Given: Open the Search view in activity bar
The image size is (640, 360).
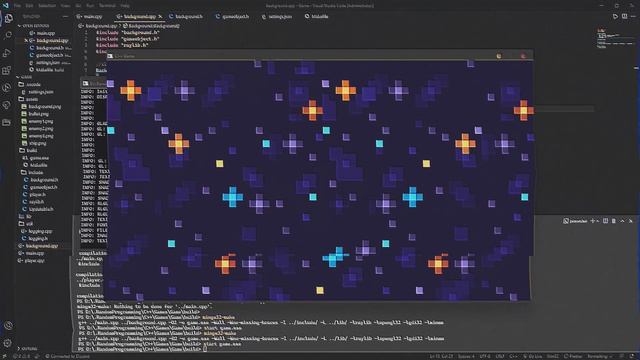Looking at the screenshot, I should coord(8,35).
